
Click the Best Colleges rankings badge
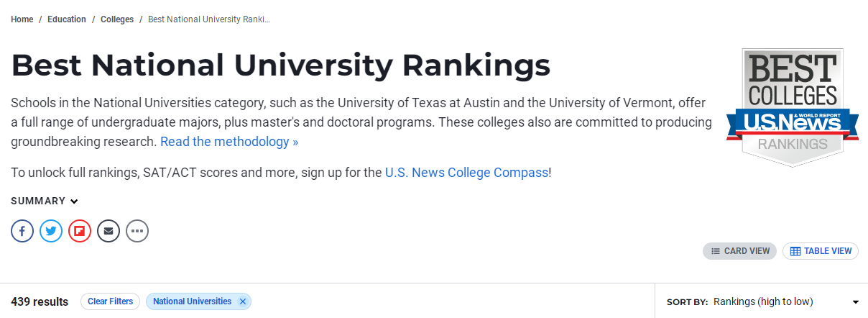tap(792, 108)
